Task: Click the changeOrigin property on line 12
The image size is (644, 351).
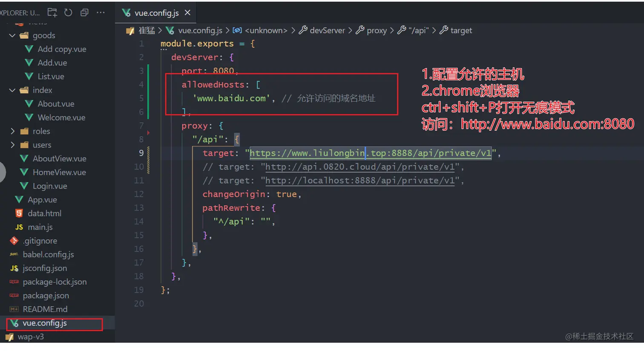Action: pyautogui.click(x=234, y=194)
